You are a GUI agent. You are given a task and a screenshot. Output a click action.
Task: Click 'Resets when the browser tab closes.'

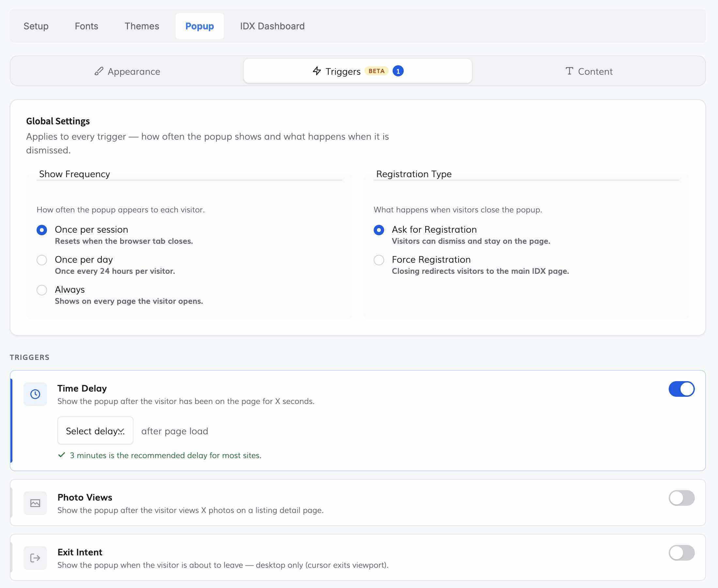pos(124,241)
